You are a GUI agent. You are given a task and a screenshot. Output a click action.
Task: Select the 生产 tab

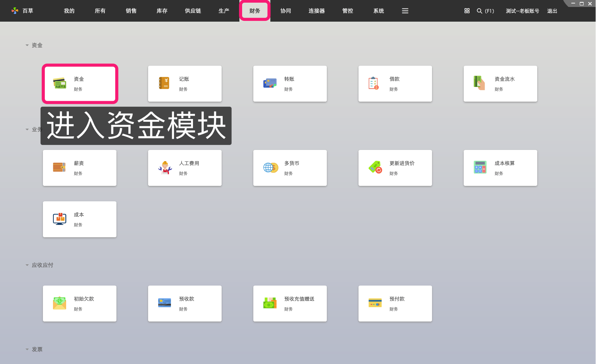click(x=224, y=11)
